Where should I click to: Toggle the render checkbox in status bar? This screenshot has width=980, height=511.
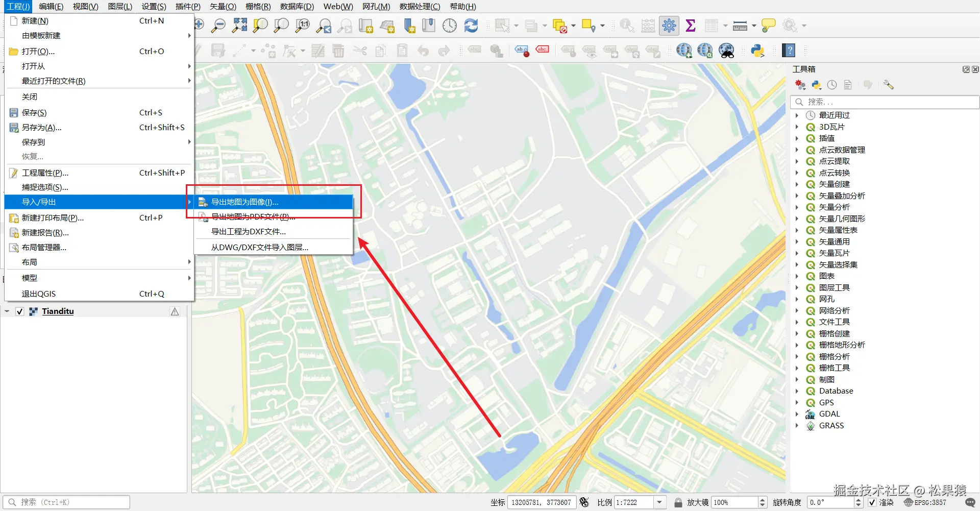pos(872,502)
